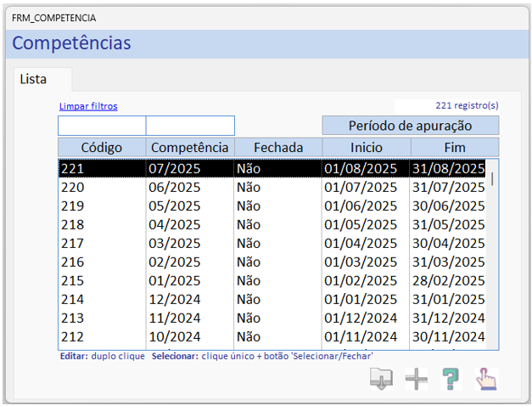Click the Código column header
This screenshot has height=406, width=532.
[102, 148]
